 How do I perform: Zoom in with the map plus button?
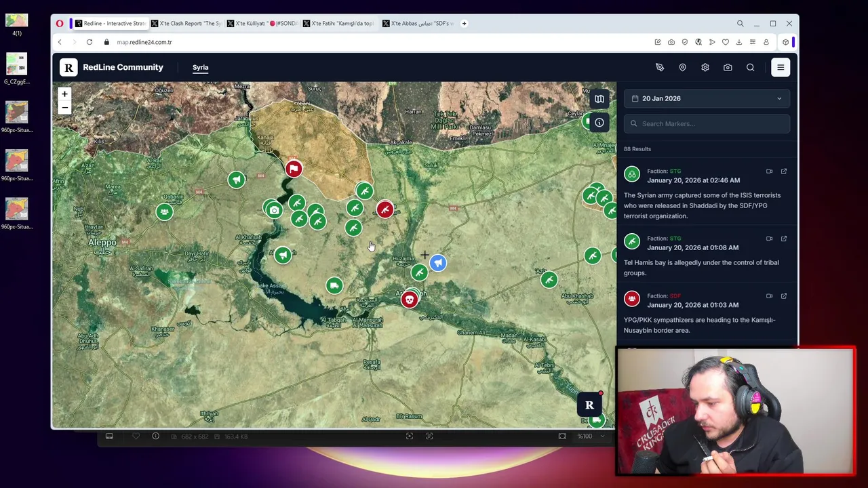(x=64, y=94)
